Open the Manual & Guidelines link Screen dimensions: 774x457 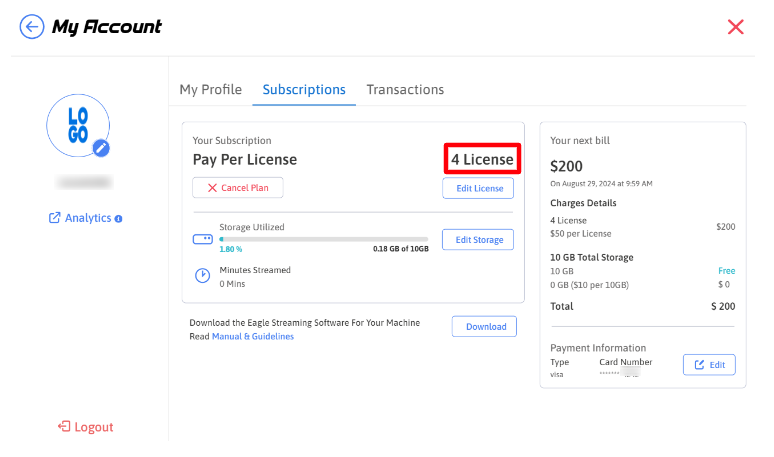pos(253,337)
